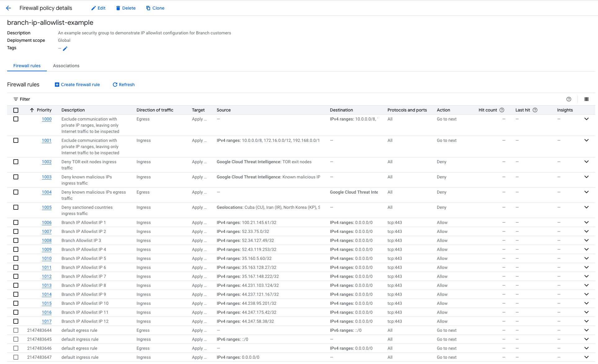Open priority 1001 rule link
Viewport: 598px width, 364px height.
[x=47, y=140]
